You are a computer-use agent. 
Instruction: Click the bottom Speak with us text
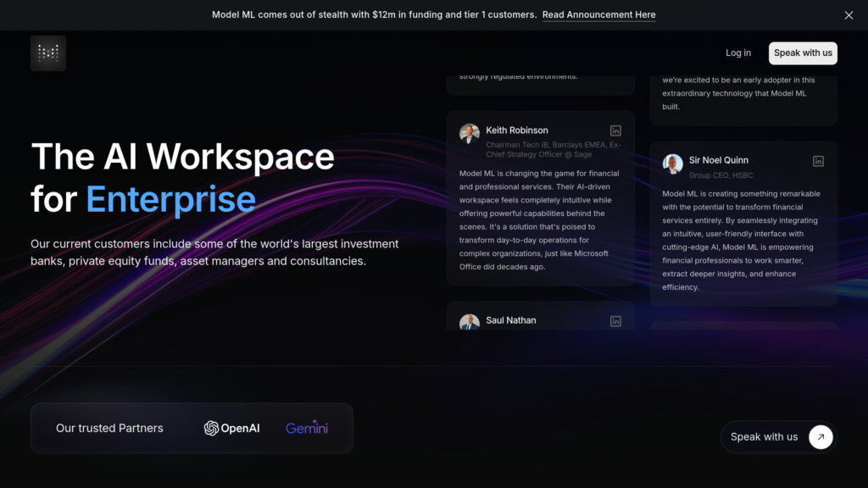pyautogui.click(x=764, y=437)
